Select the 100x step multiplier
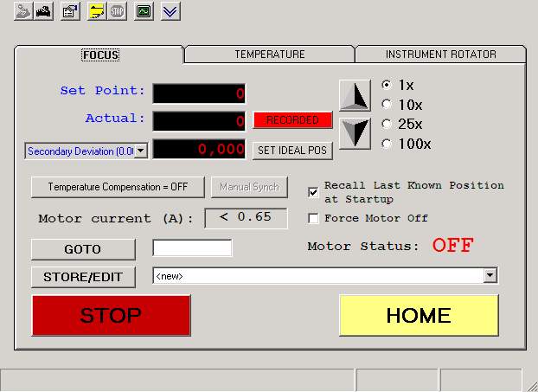The image size is (538, 392). coord(387,144)
